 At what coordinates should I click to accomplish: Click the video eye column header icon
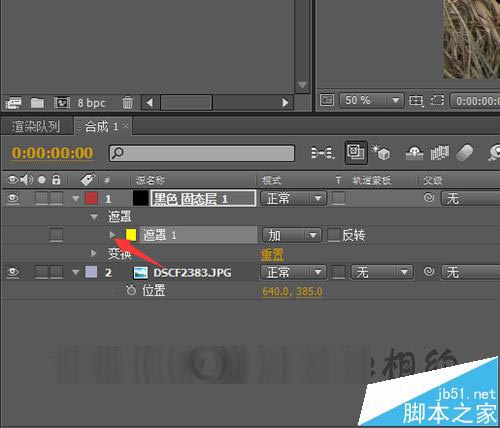(13, 180)
